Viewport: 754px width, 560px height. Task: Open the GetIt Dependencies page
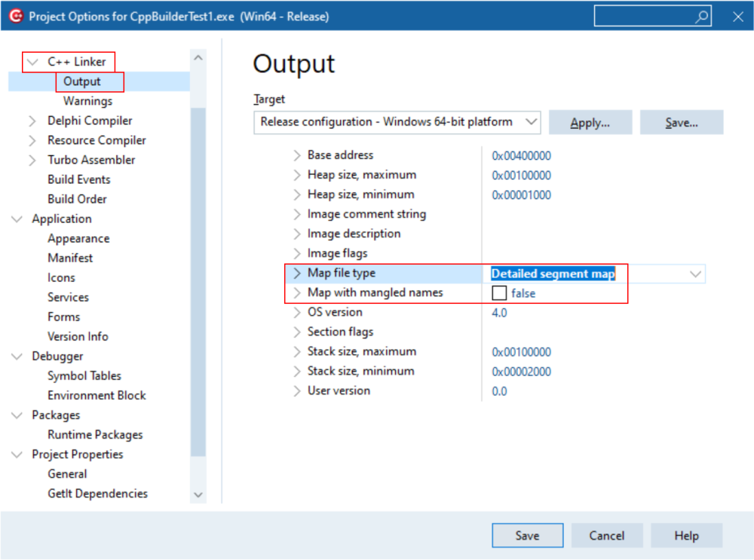tap(97, 494)
